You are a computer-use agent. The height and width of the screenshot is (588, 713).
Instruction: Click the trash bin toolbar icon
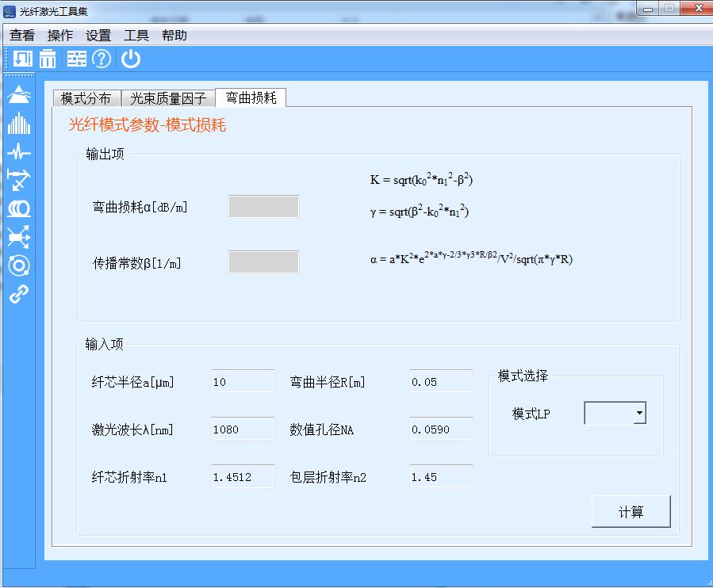pos(48,59)
